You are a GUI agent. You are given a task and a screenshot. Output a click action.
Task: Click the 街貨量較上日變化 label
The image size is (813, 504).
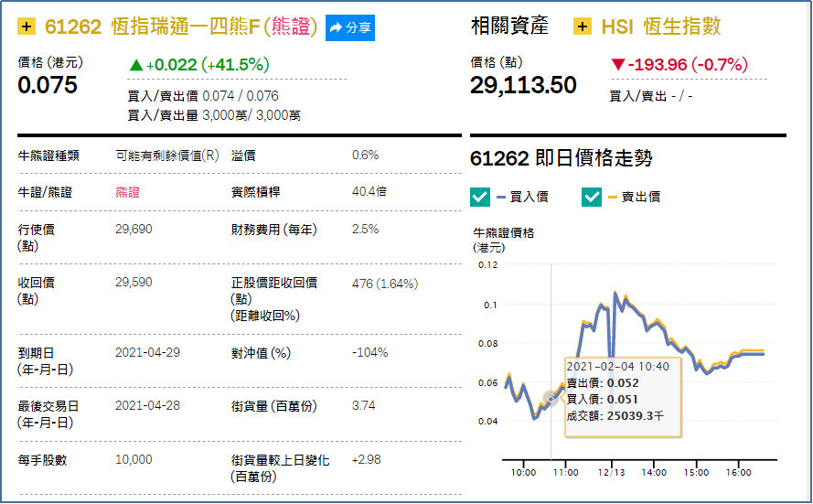point(280,468)
